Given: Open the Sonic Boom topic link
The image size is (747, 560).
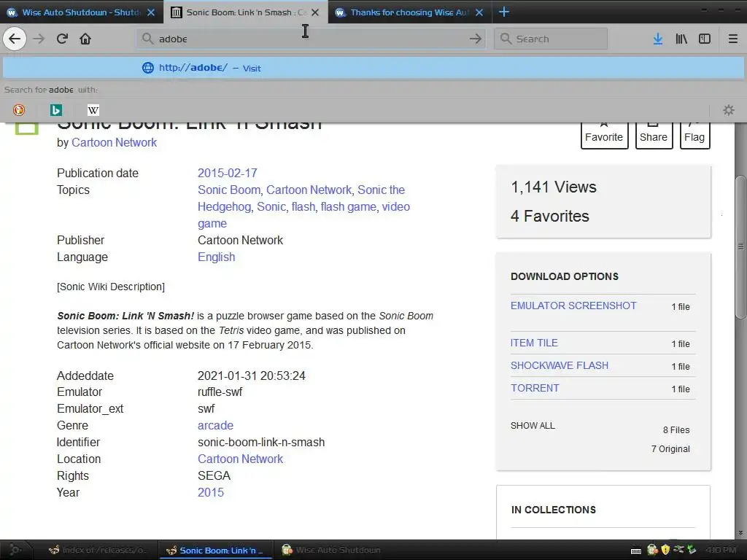Looking at the screenshot, I should (229, 190).
